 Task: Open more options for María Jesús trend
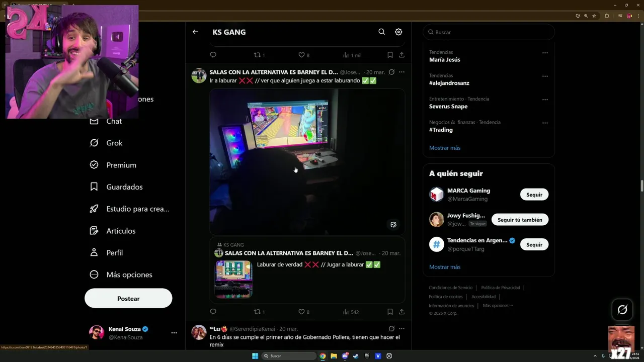[545, 53]
